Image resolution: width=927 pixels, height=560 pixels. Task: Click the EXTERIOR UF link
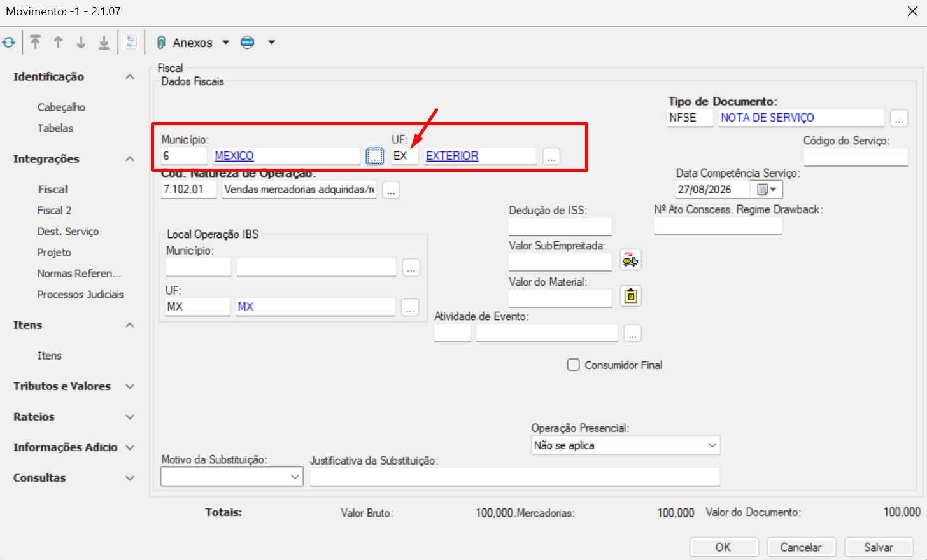click(x=452, y=156)
